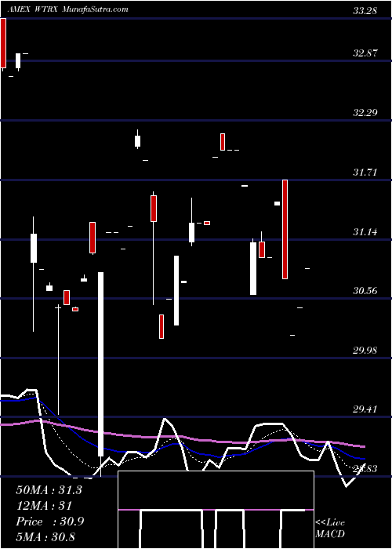Viewport: 392px width, 549px height.
Task: Click the 12MA : 31 readout
Action: (x=44, y=506)
